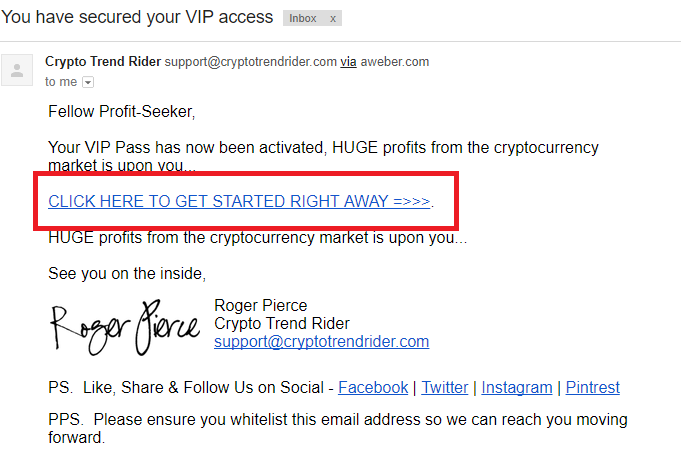Click the printed name Roger Pierce
The image size is (681, 460).
tap(261, 305)
